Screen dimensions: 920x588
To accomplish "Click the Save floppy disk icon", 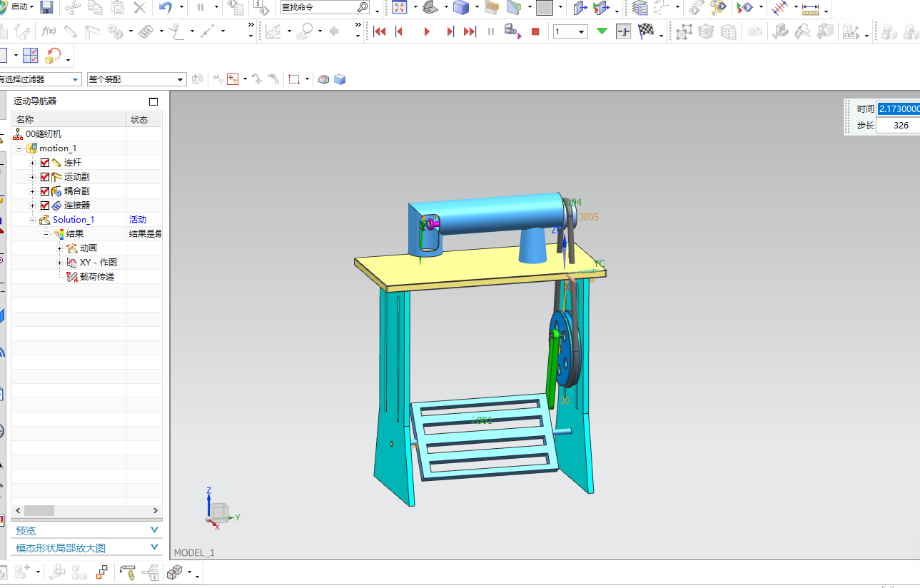I will click(x=46, y=8).
